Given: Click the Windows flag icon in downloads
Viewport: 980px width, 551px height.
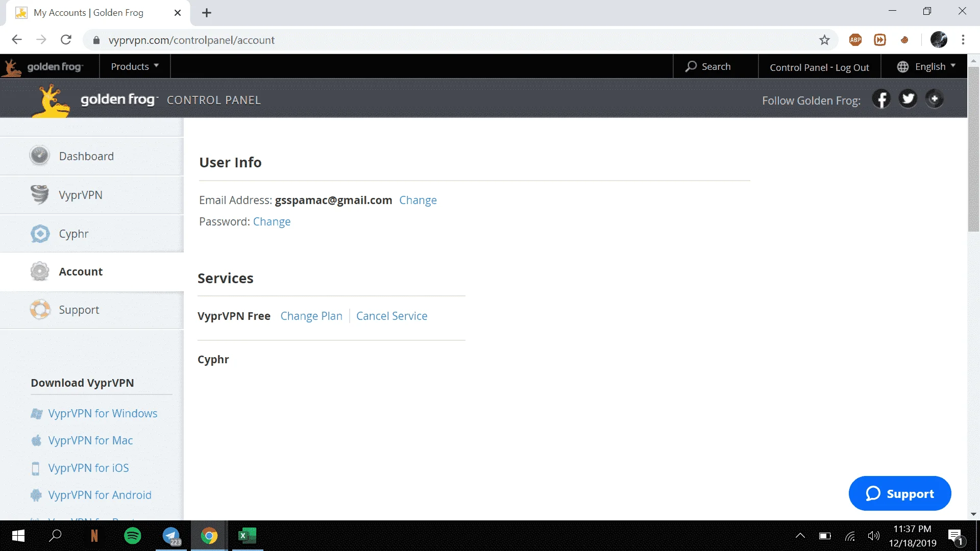Looking at the screenshot, I should tap(36, 413).
